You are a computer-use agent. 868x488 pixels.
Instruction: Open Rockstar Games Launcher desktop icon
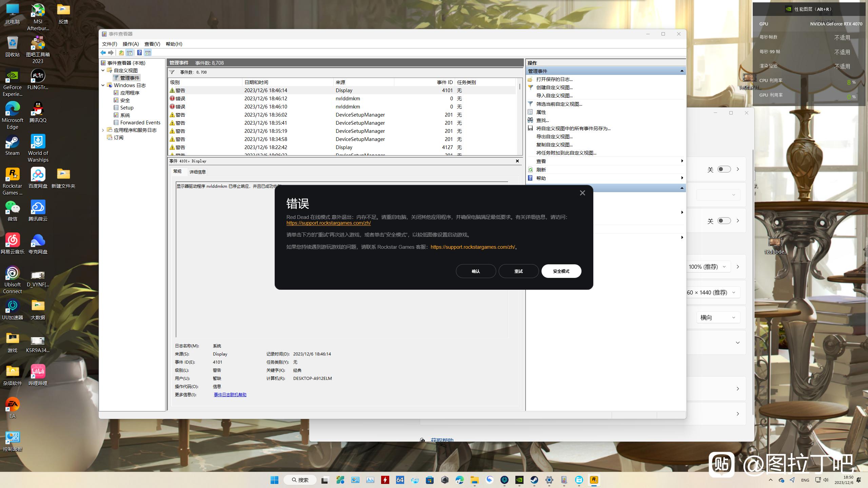coord(13,182)
